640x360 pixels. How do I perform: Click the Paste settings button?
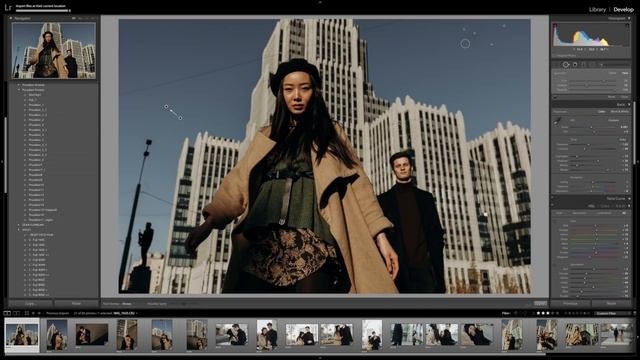pos(76,304)
